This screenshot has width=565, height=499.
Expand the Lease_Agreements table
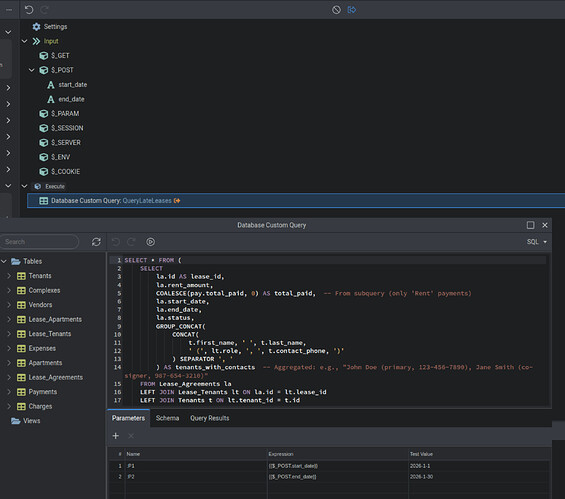(9, 377)
